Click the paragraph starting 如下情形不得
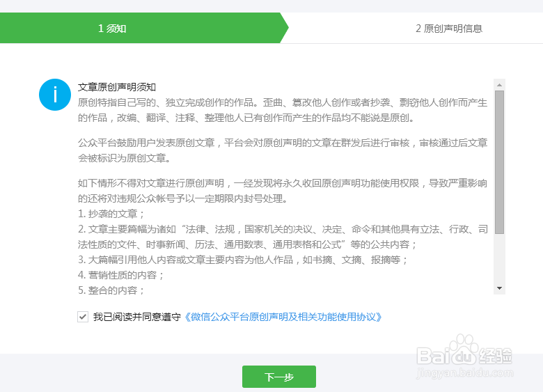Screen dimensions: 543x392 283,191
